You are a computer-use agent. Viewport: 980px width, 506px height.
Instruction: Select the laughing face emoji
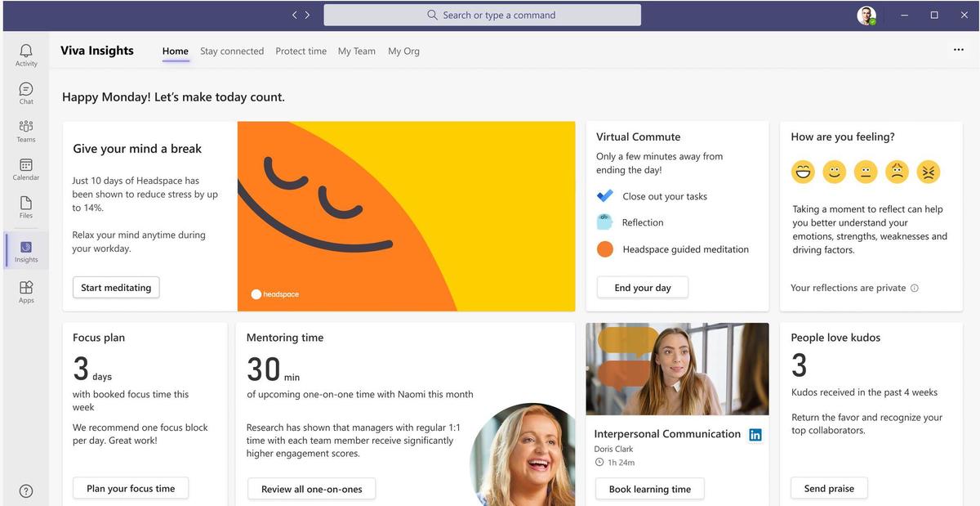pyautogui.click(x=804, y=172)
